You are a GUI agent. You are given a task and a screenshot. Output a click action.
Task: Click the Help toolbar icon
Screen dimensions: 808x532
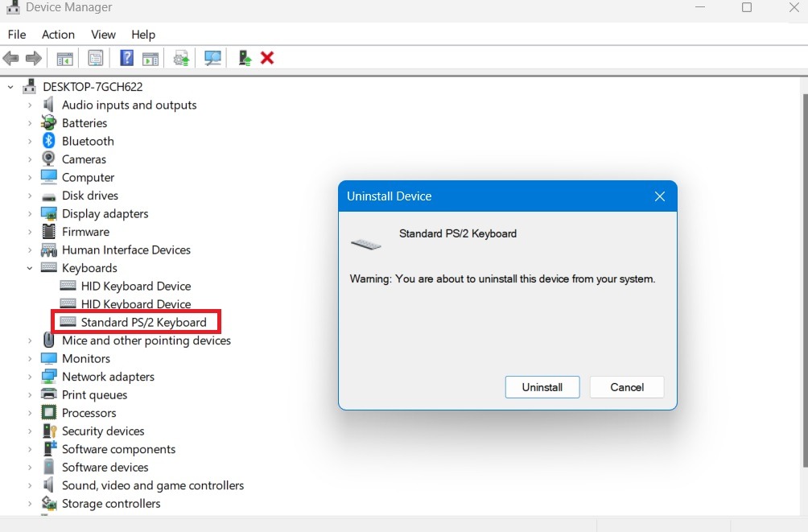click(x=126, y=57)
